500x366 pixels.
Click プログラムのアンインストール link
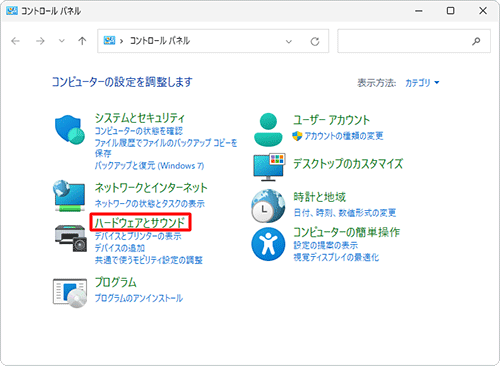point(139,298)
